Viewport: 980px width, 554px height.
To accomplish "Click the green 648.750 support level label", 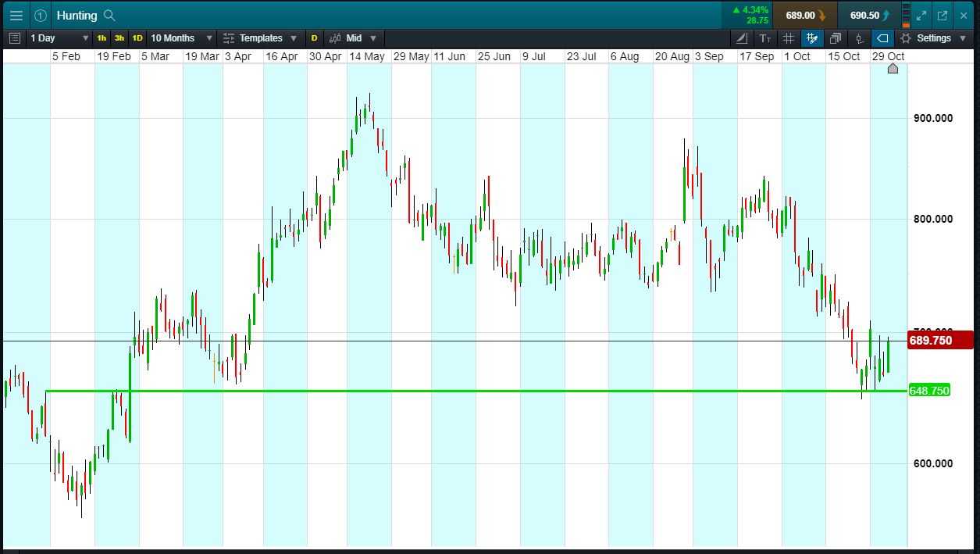I will 929,391.
